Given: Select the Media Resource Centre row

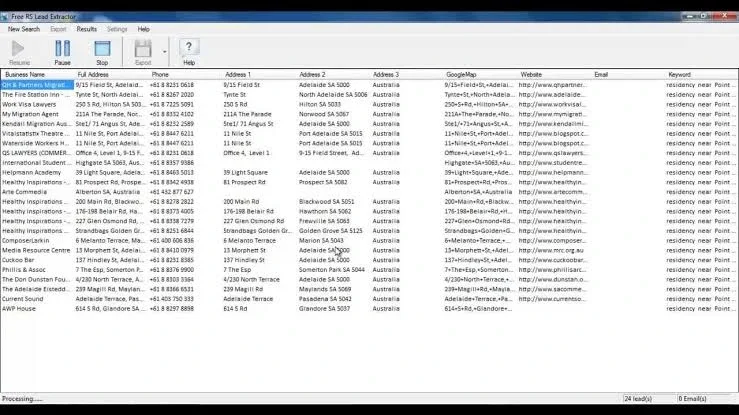Looking at the screenshot, I should [369, 251].
